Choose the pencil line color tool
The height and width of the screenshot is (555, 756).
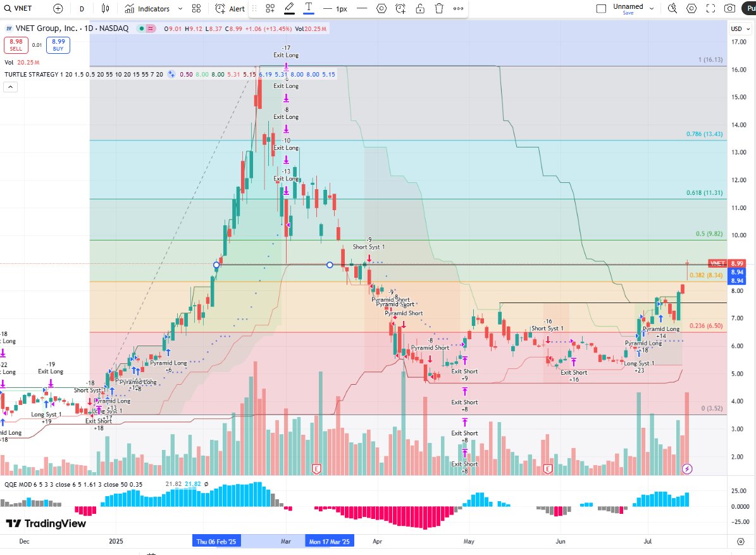(289, 8)
